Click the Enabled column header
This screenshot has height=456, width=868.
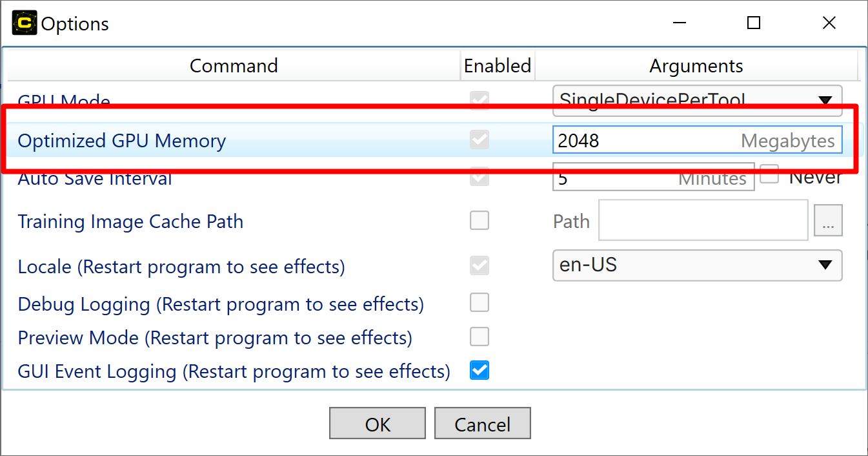(498, 66)
